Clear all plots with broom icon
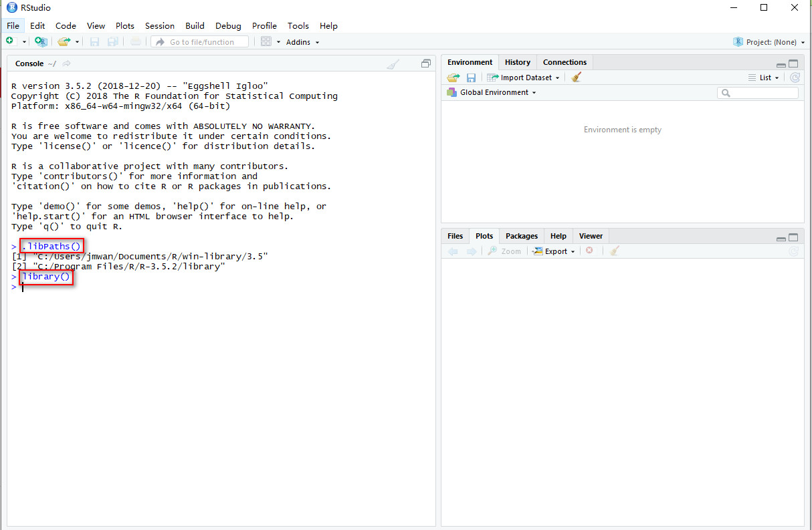This screenshot has height=530, width=812. (x=615, y=251)
